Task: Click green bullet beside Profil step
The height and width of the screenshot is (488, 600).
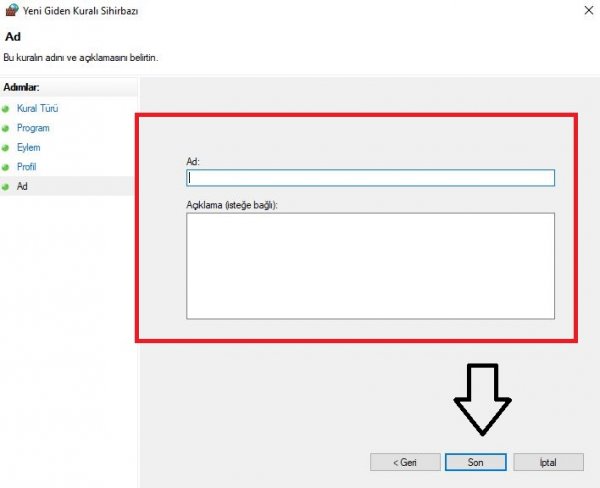Action: [x=6, y=167]
